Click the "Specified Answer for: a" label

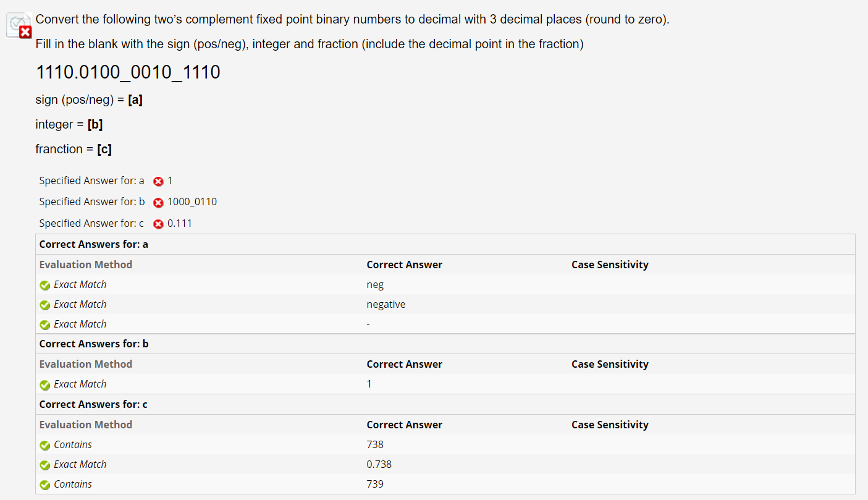click(91, 180)
